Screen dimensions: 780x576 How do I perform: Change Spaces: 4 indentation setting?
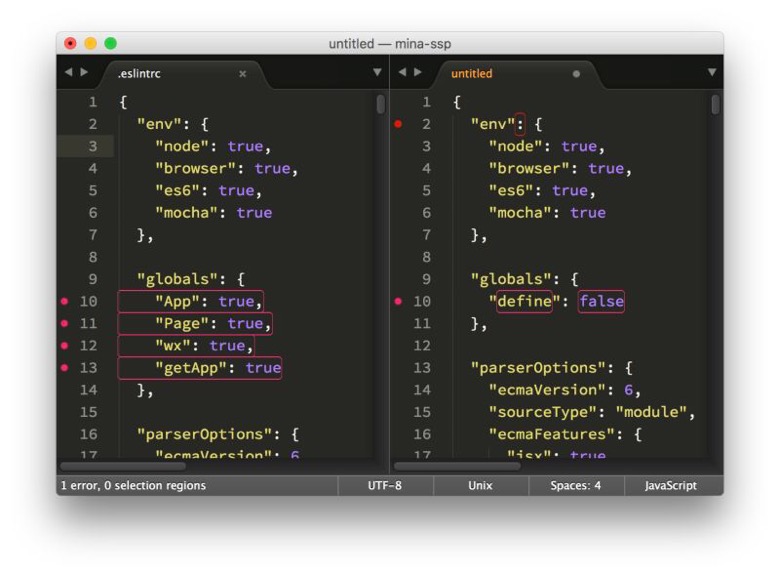pos(576,485)
